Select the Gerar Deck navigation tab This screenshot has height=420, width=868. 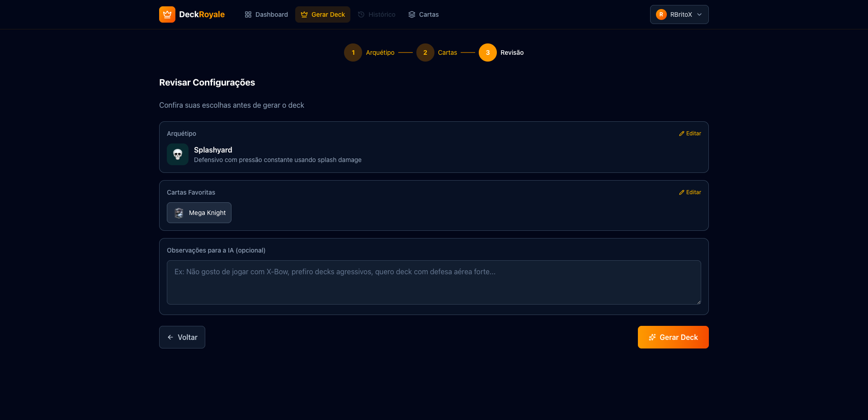tap(323, 14)
